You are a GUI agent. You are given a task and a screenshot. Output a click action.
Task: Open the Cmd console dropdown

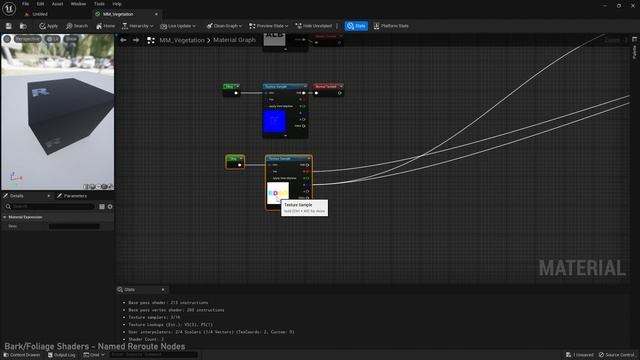click(94, 355)
